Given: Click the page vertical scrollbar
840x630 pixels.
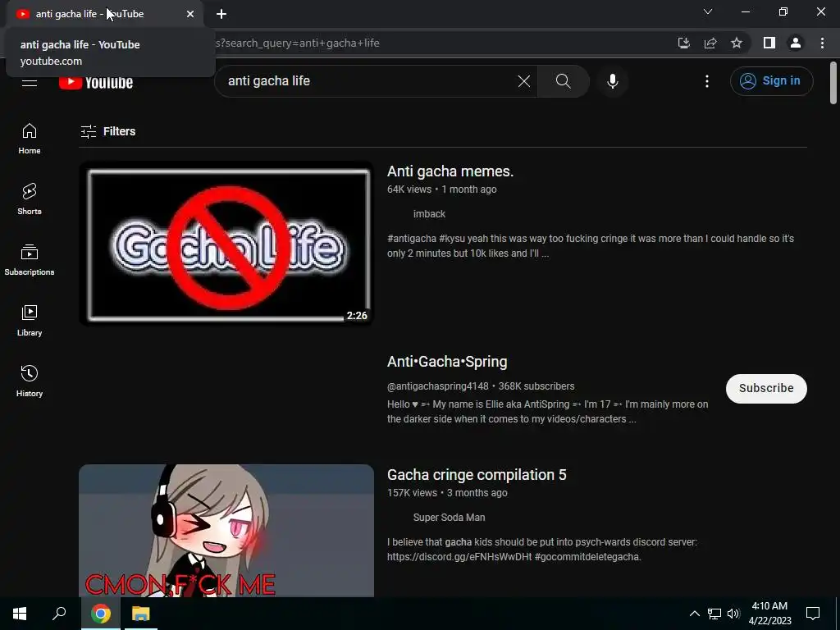Looking at the screenshot, I should [833, 83].
